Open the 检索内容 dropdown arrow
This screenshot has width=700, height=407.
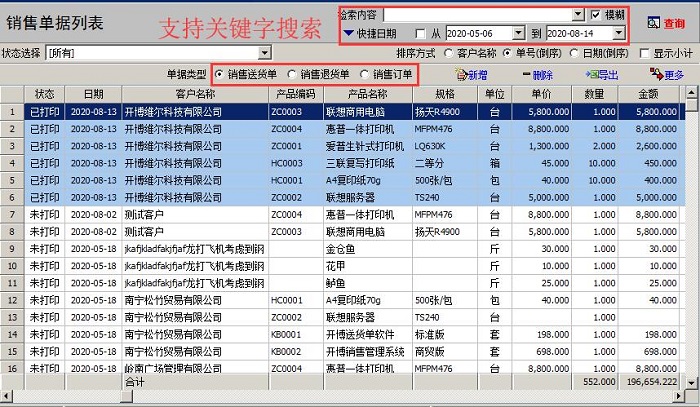(x=578, y=15)
